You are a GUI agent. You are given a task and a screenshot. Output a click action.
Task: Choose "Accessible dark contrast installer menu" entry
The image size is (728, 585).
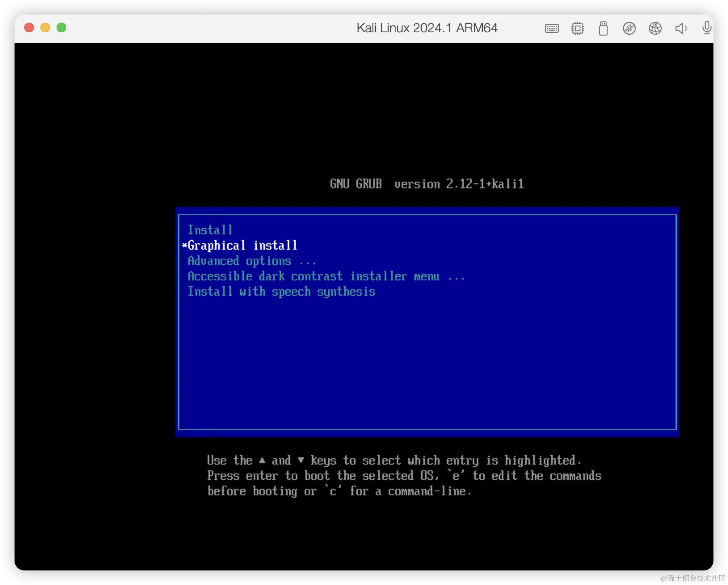(326, 276)
